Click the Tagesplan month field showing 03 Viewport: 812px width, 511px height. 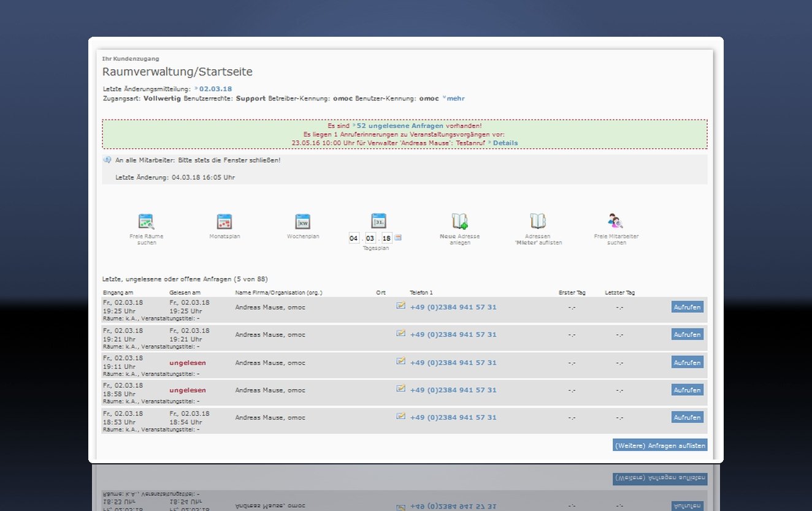coord(370,238)
